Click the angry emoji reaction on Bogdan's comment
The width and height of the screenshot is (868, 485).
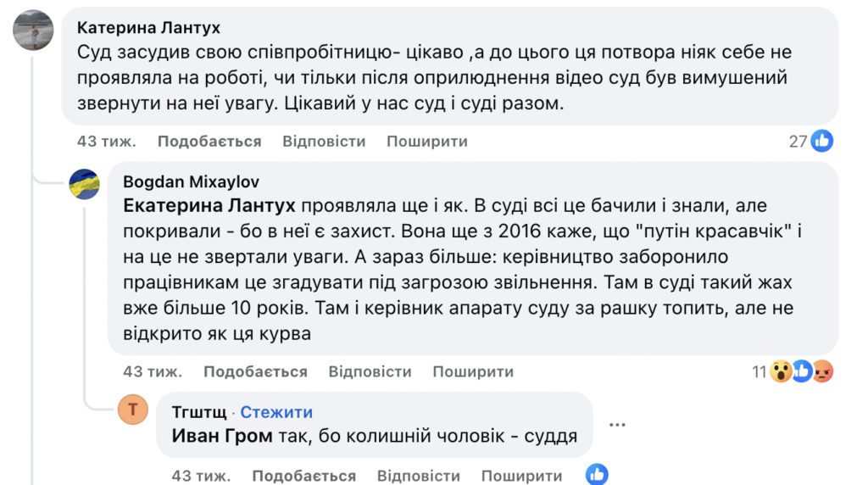[823, 371]
